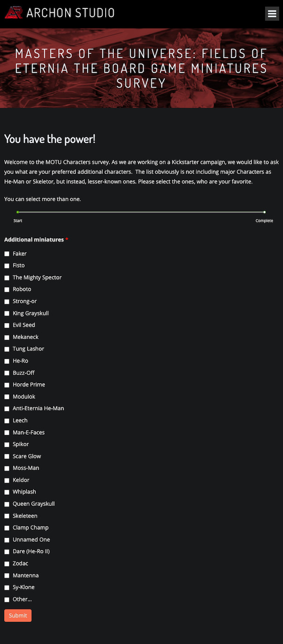The width and height of the screenshot is (283, 644).
Task: Enable the King Grayskull option
Action: [7, 314]
